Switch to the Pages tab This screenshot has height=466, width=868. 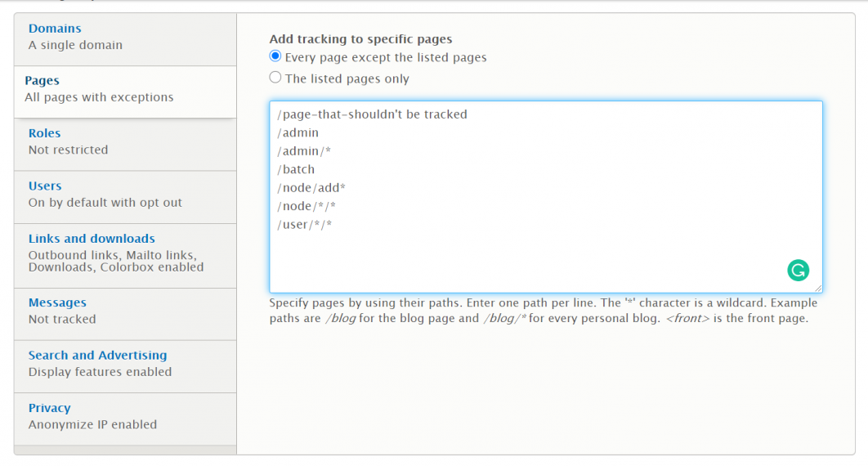[x=42, y=81]
